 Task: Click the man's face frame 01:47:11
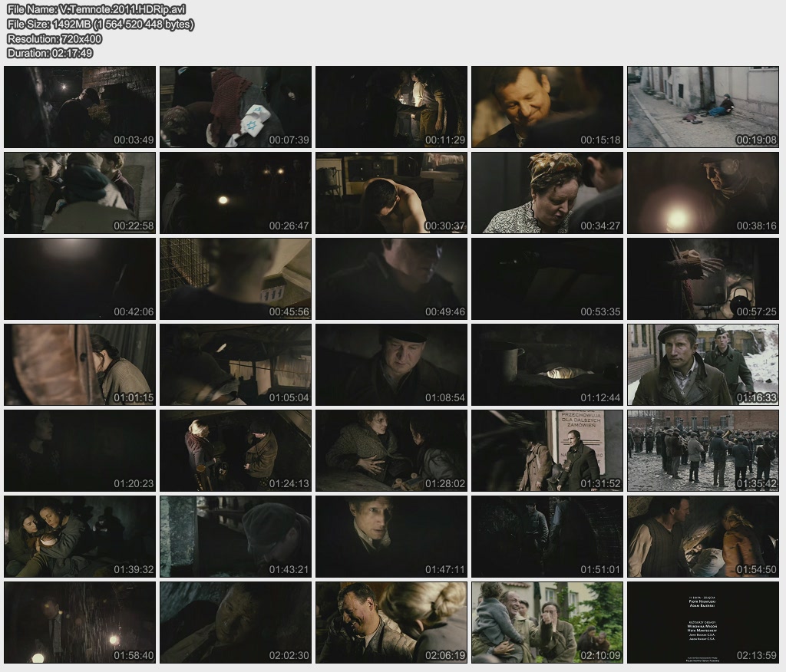[x=391, y=537]
